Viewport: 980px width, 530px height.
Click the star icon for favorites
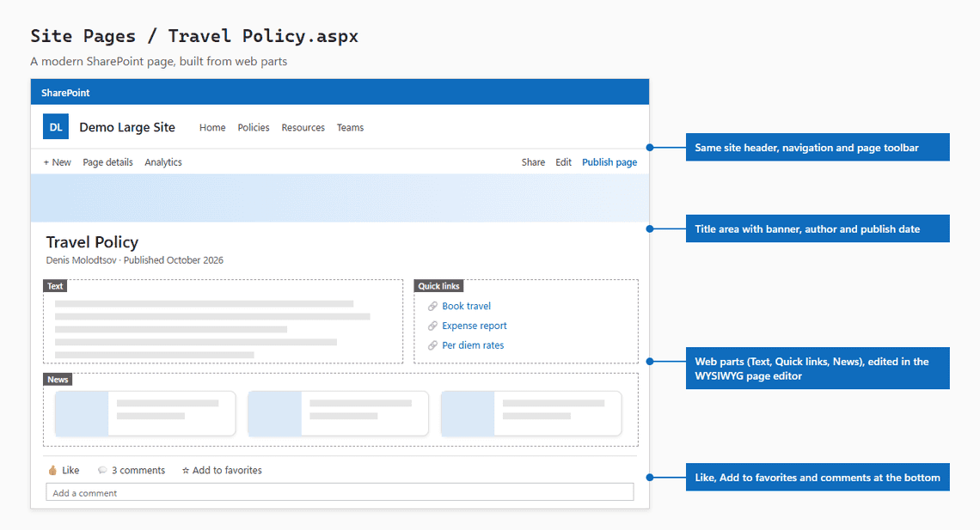186,471
